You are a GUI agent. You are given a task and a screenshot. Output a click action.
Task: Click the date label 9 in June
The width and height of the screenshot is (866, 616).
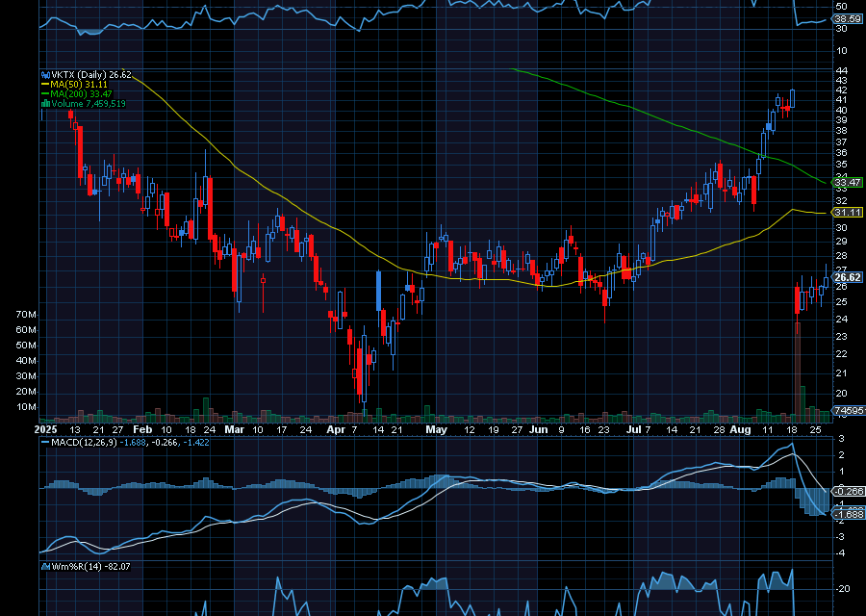point(562,430)
